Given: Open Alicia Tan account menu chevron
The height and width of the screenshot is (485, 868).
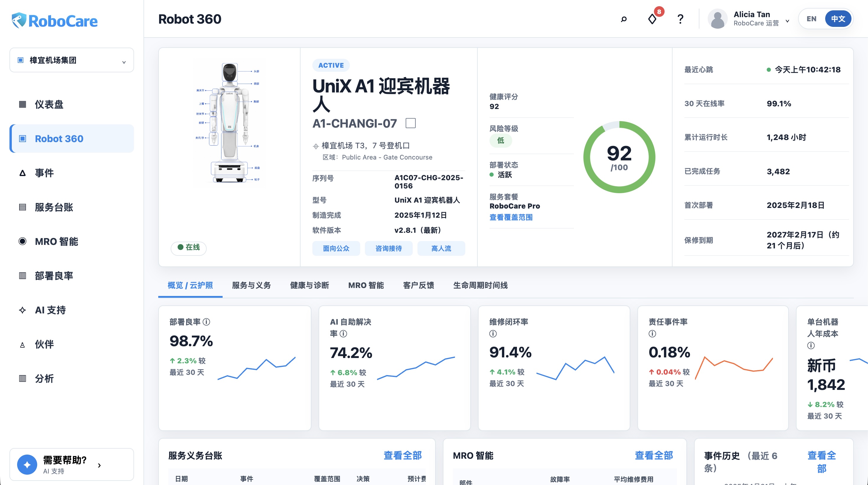Looking at the screenshot, I should [x=787, y=21].
